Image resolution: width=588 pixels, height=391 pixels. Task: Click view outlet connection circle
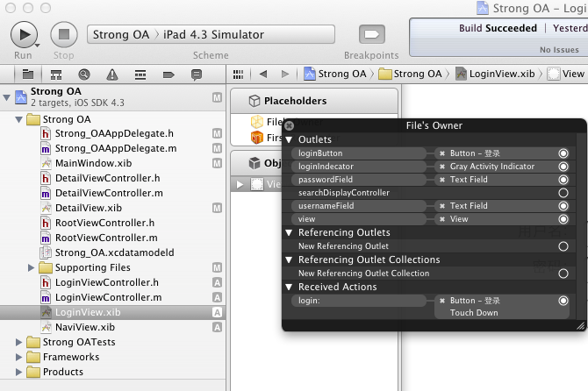point(563,219)
